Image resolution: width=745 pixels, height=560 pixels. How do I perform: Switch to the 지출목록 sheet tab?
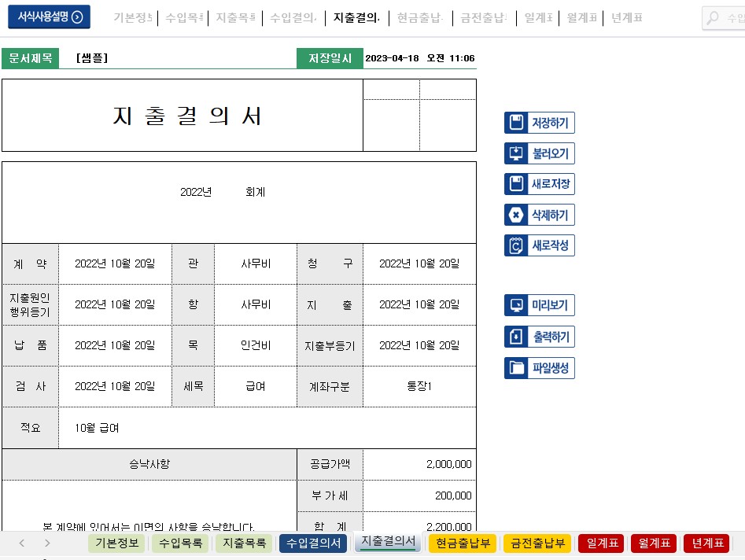[x=244, y=543]
